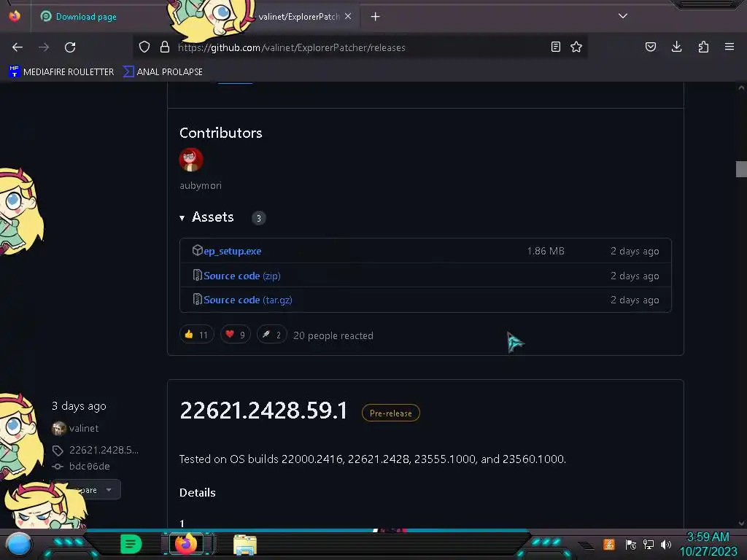Click the scrollbar up arrow

(x=741, y=87)
